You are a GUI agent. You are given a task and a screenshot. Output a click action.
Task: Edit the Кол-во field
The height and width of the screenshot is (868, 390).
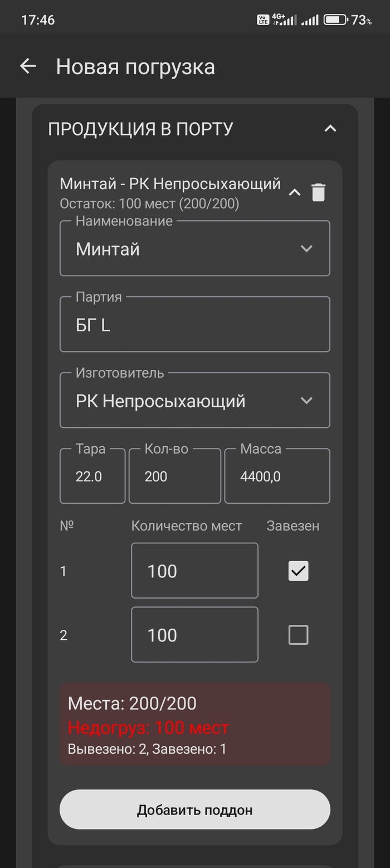click(175, 476)
